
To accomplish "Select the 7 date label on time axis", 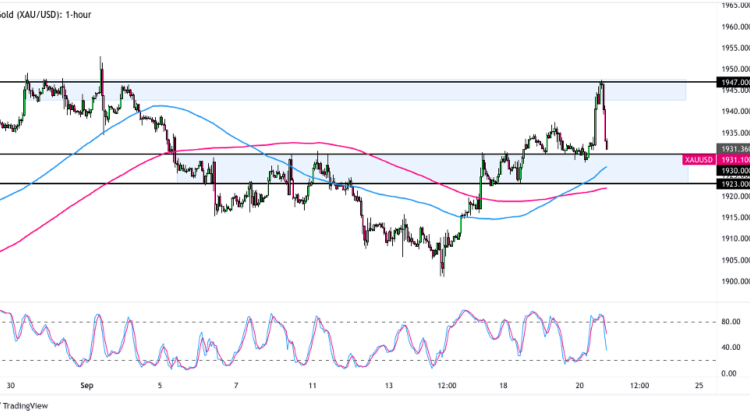I will [x=236, y=385].
